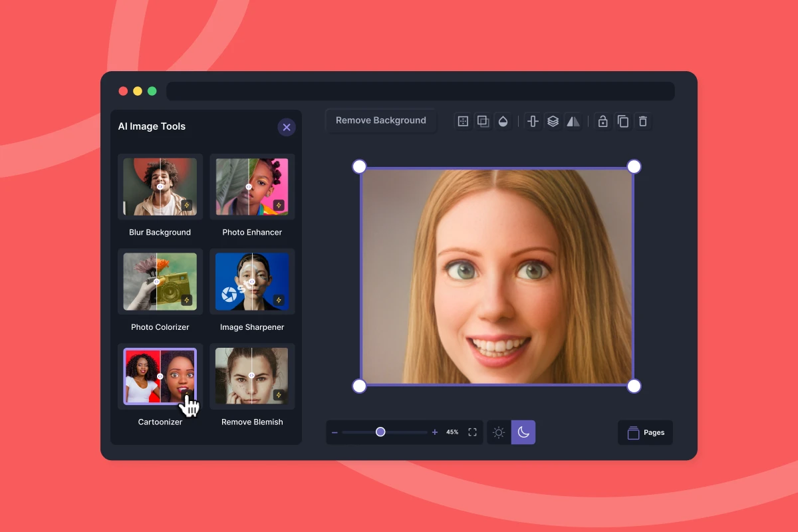The height and width of the screenshot is (532, 798).
Task: Toggle the lock icon in toolbar
Action: coord(603,121)
